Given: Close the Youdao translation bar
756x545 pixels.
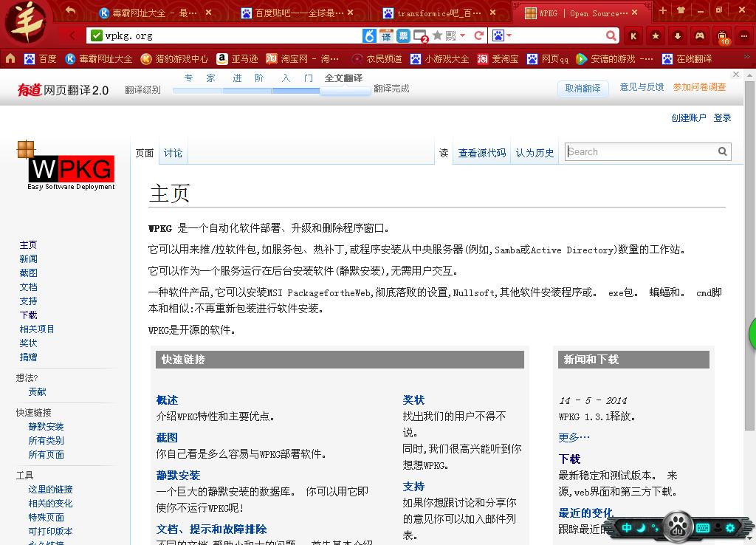Looking at the screenshot, I should coord(736,75).
